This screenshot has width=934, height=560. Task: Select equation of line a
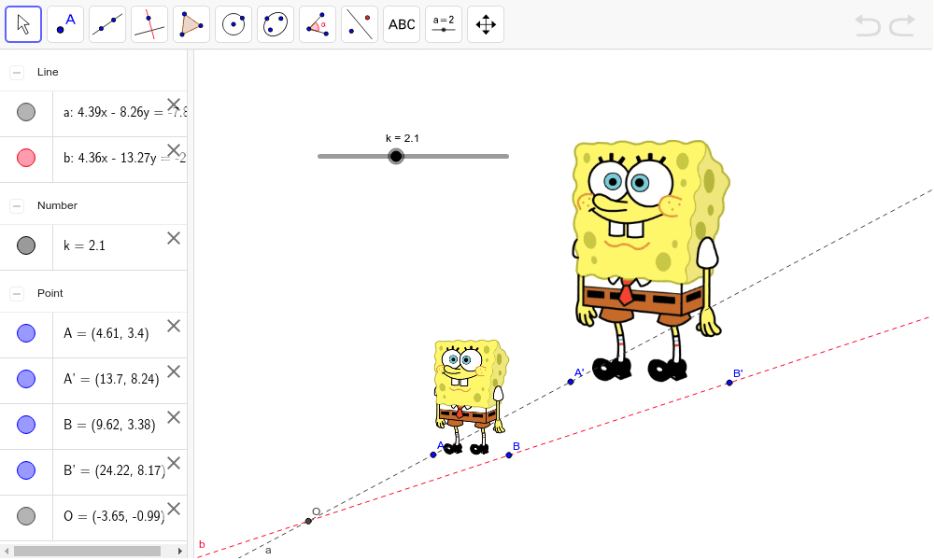pos(125,112)
